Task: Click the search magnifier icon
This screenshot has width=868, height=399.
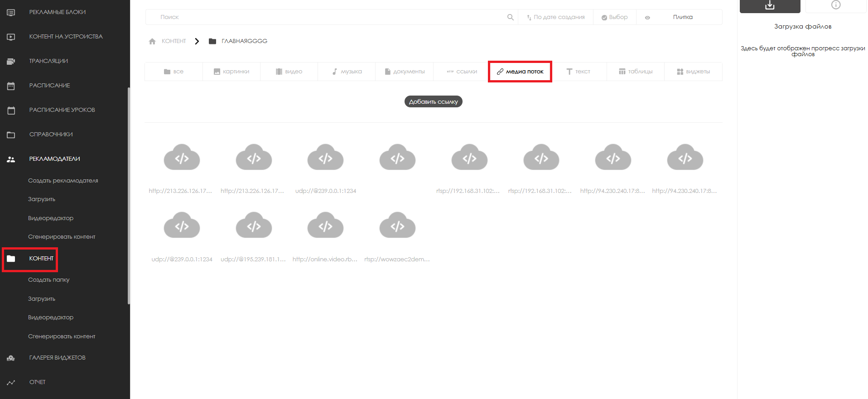Action: 510,17
